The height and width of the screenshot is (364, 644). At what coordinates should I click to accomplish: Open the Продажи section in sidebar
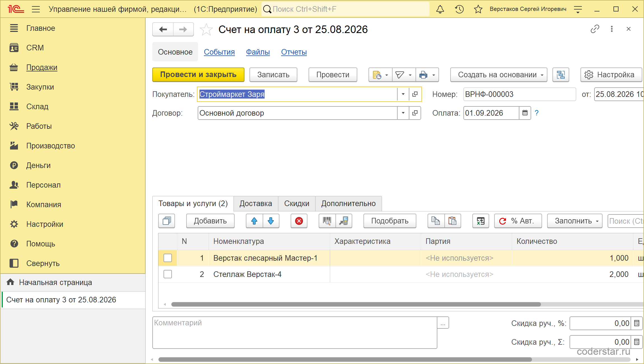pyautogui.click(x=42, y=67)
